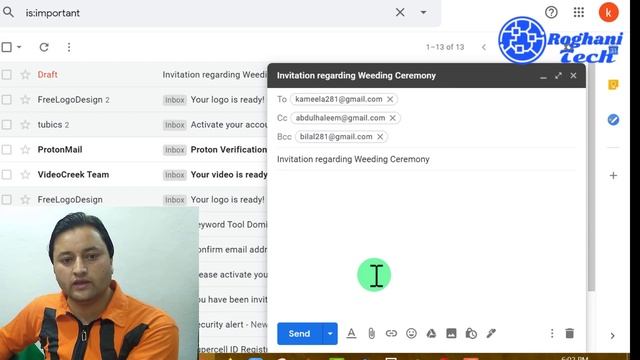Open the send options dropdown arrow
640x360 pixels.
[330, 333]
